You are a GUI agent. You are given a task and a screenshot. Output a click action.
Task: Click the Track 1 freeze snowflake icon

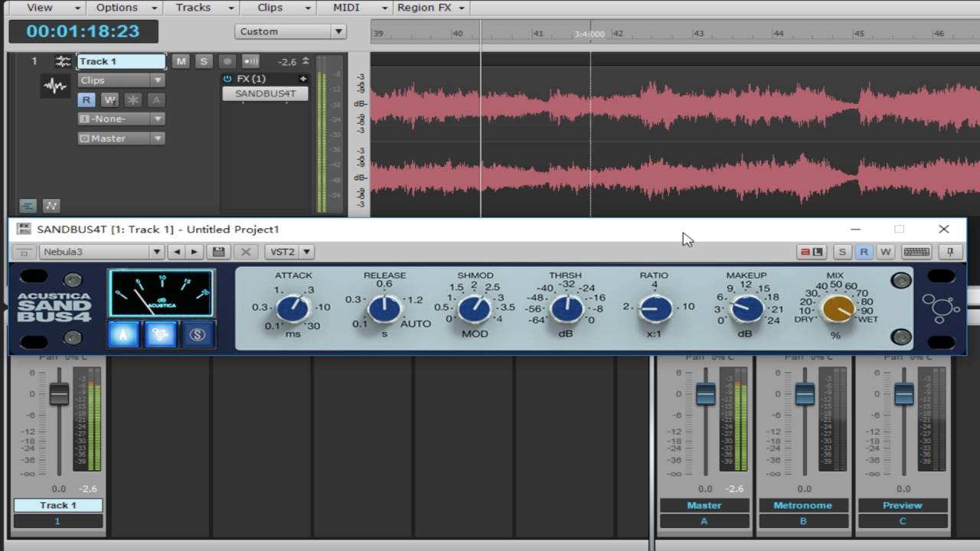pos(133,99)
